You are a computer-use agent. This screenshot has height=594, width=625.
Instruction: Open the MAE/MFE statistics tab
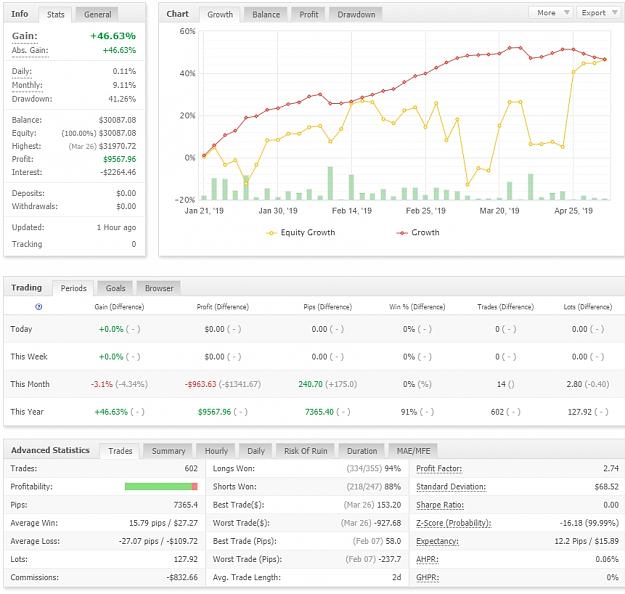[413, 451]
